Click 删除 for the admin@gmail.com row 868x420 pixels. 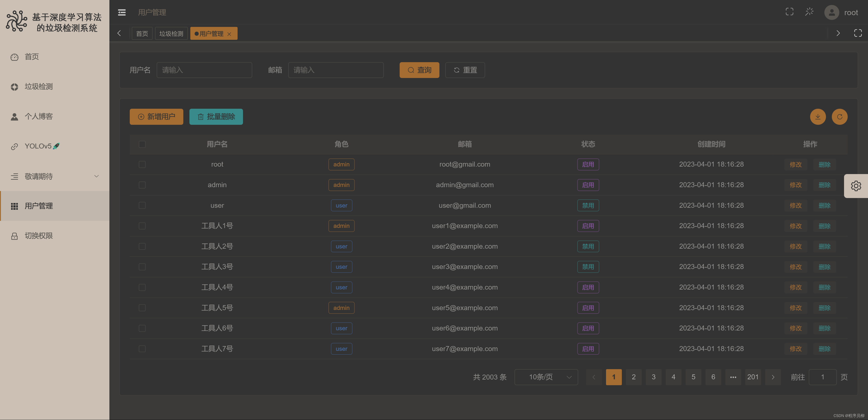tap(825, 185)
